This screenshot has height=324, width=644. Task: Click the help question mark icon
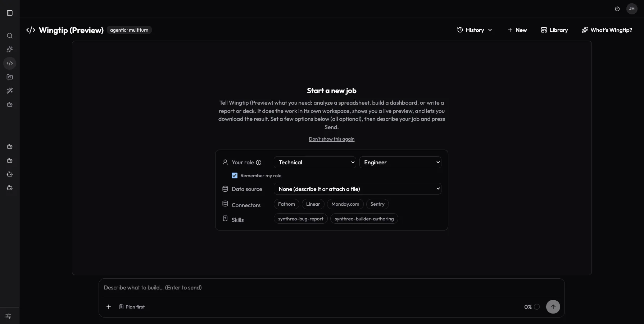pos(617,9)
